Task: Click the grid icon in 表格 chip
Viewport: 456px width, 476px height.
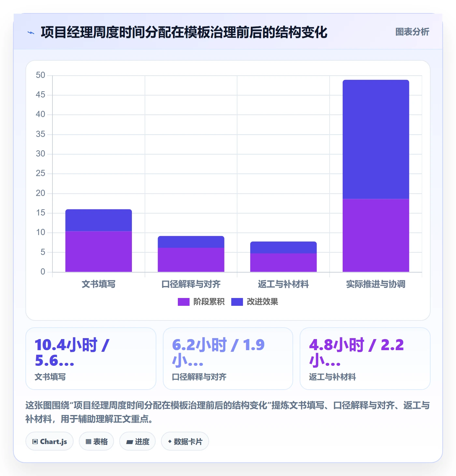Action: (89, 442)
